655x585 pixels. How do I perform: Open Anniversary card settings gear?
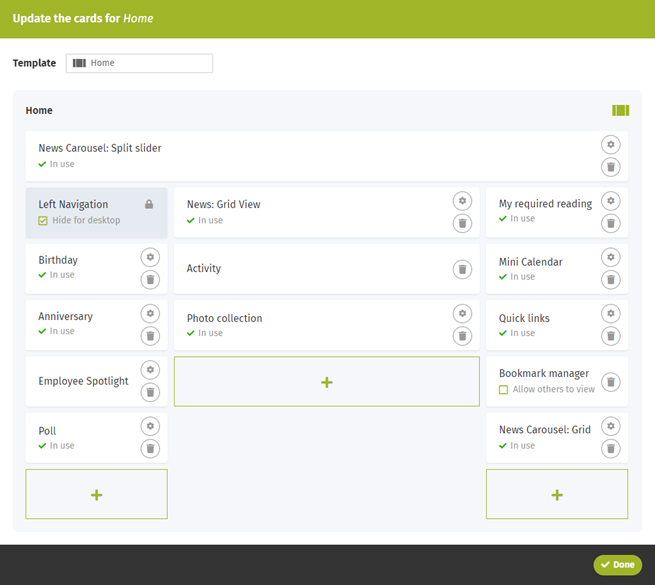[150, 314]
